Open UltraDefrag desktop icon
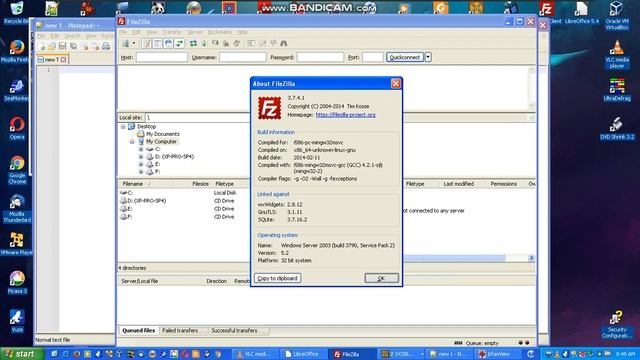Image resolution: width=640 pixels, height=360 pixels. click(617, 90)
